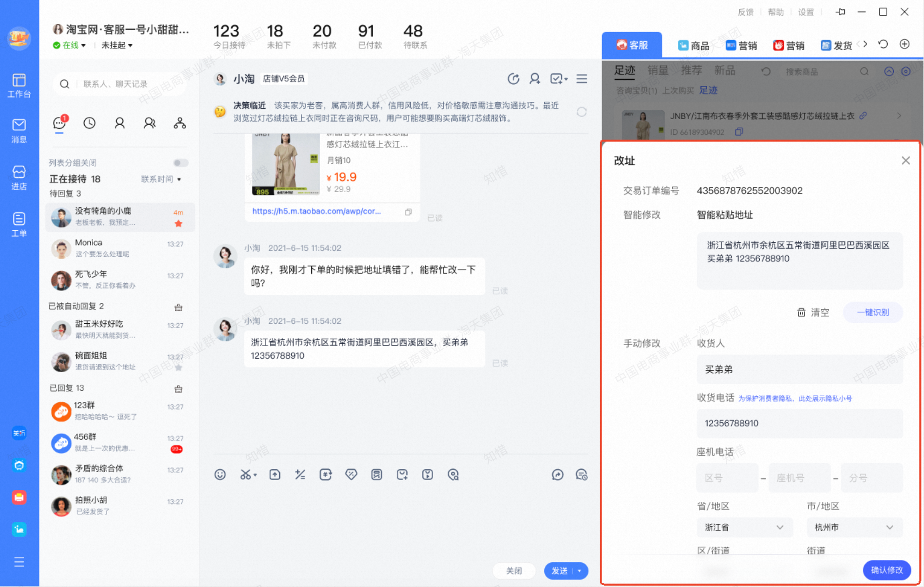This screenshot has width=924, height=587.
Task: Click the file upload icon in chat toolbar
Action: tap(275, 474)
